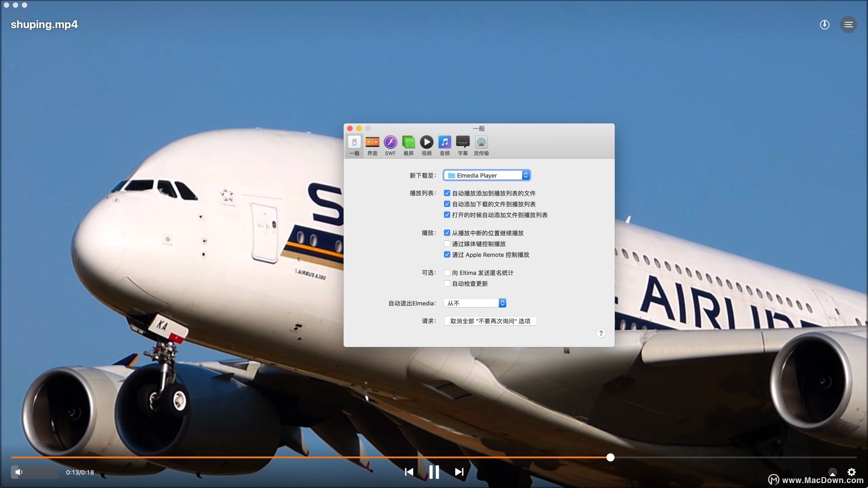Open the 新下载至 Elmedia Player dropdown
This screenshot has height=488, width=868.
tap(486, 175)
